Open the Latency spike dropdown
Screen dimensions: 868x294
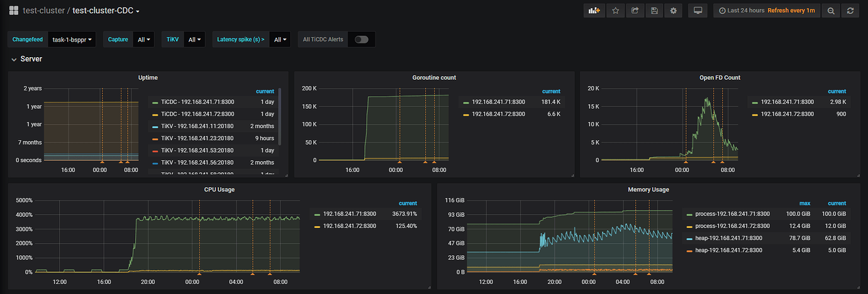pyautogui.click(x=281, y=40)
